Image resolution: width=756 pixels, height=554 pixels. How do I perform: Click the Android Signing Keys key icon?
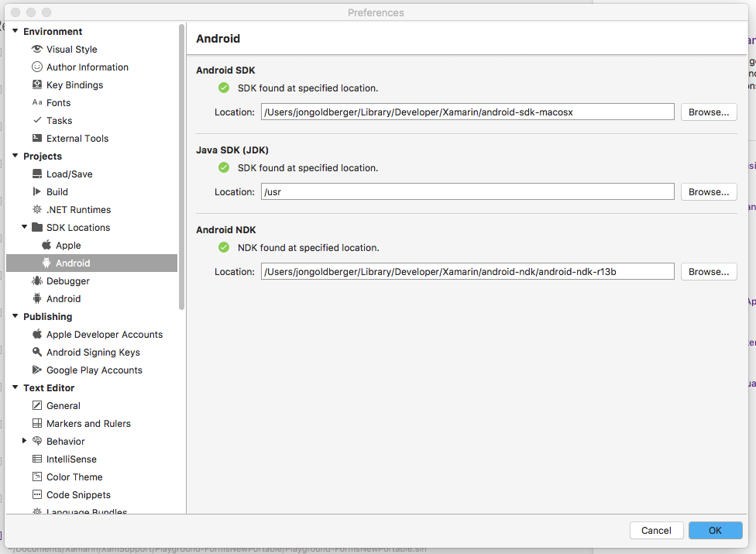click(37, 352)
